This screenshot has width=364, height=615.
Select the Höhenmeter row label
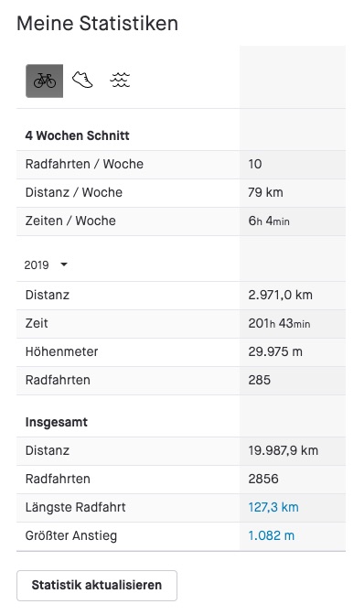pyautogui.click(x=61, y=351)
